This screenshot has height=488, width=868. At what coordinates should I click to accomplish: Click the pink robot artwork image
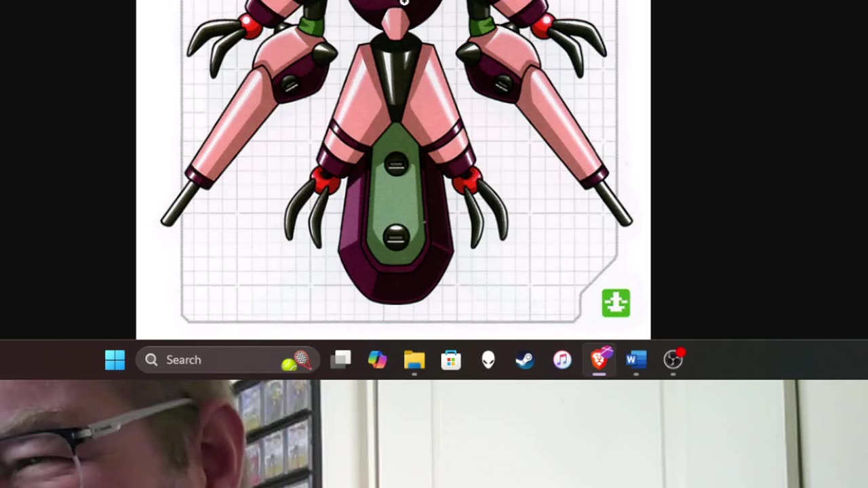pos(393,169)
